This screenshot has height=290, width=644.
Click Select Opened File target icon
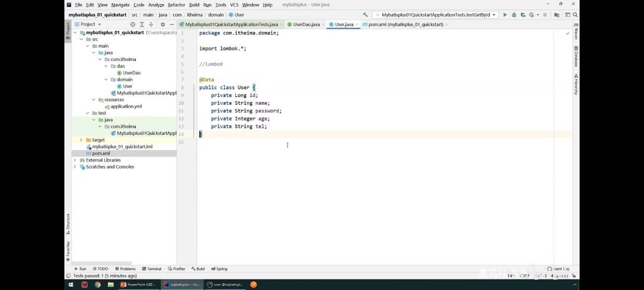point(133,24)
